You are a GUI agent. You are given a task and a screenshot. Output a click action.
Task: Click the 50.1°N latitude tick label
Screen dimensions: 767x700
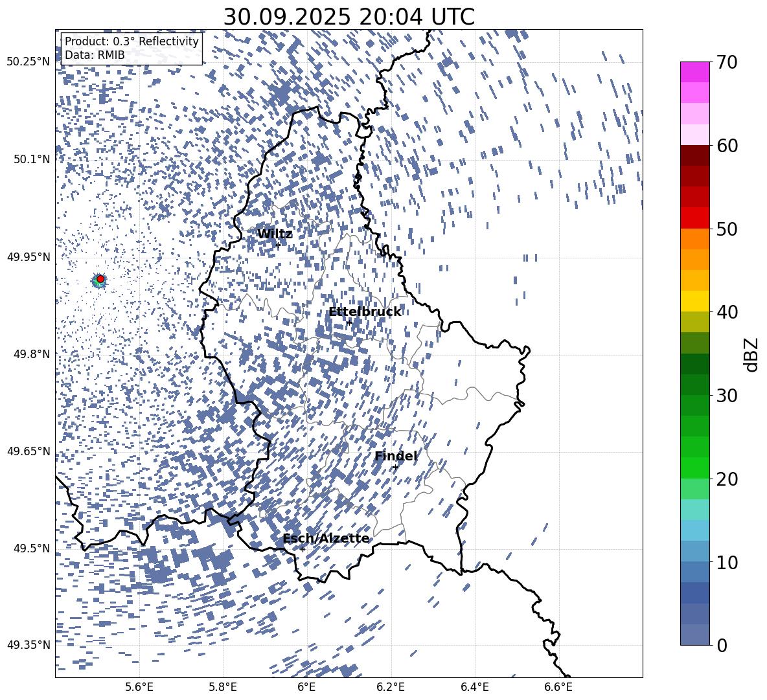click(32, 159)
